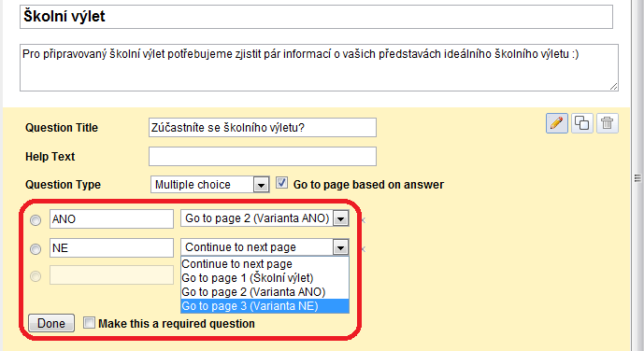Enable Make this a required question
The width and height of the screenshot is (644, 351).
tap(89, 322)
